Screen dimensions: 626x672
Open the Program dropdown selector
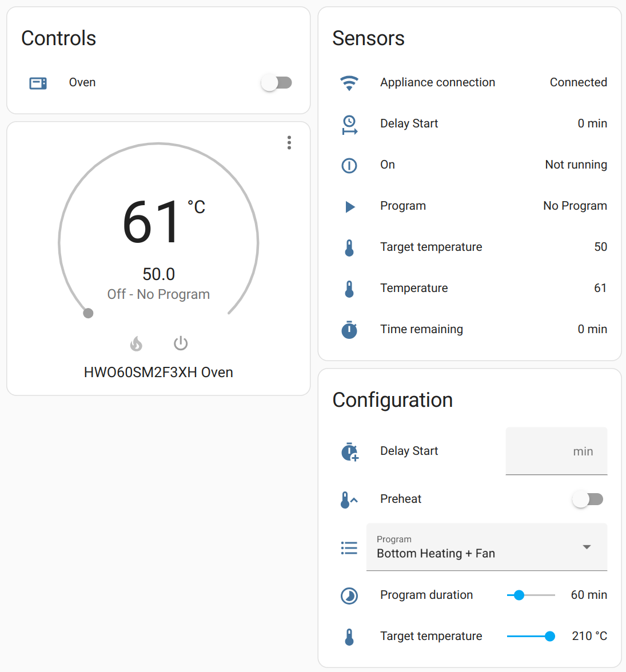click(x=475, y=547)
